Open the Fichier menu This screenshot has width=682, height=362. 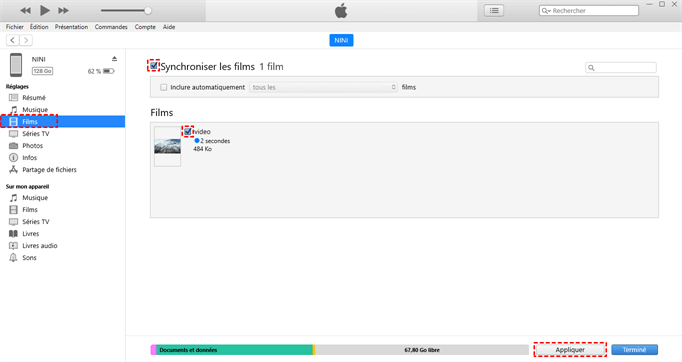(15, 27)
